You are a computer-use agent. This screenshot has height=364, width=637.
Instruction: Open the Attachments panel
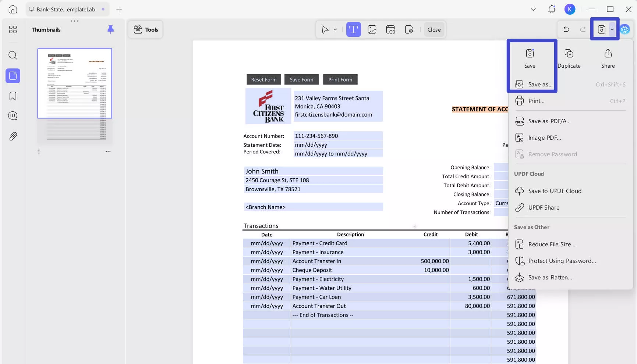(x=13, y=136)
